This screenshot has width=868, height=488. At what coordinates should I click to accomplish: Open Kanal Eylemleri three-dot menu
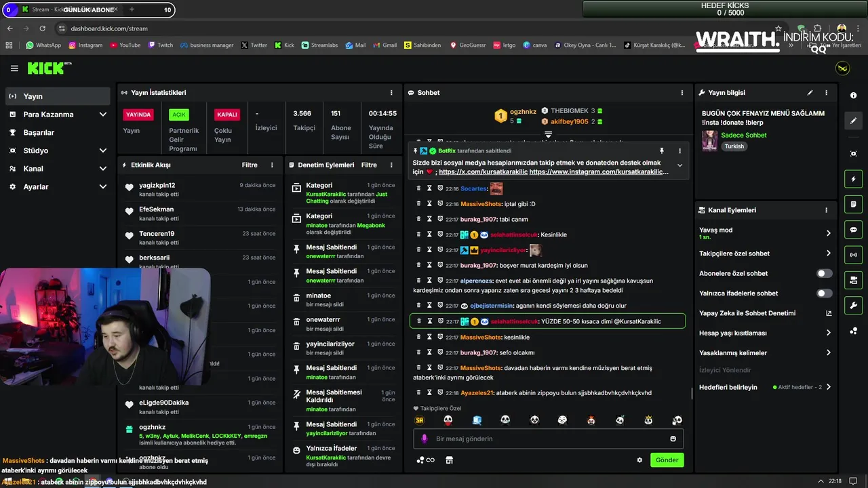(x=826, y=210)
